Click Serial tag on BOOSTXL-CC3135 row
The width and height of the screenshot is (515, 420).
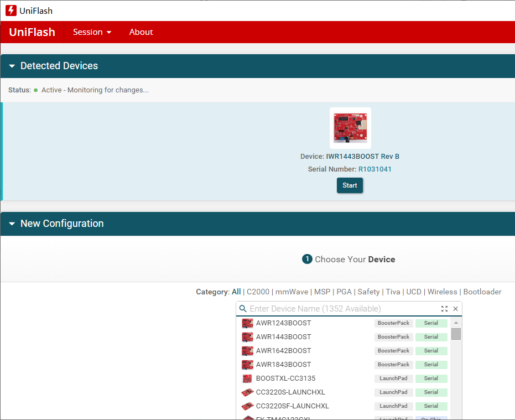pyautogui.click(x=431, y=378)
